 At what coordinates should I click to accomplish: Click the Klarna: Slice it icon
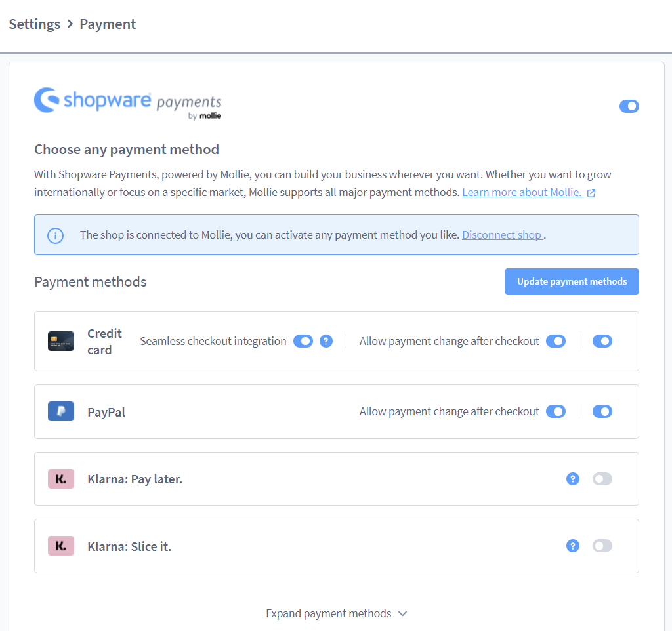[x=60, y=545]
